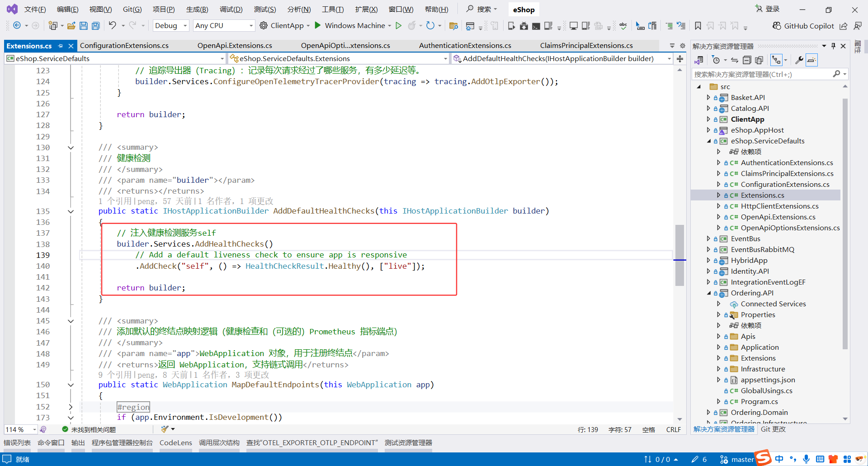Click the blue circular restart arrow icon
This screenshot has height=466, width=868.
(x=430, y=25)
